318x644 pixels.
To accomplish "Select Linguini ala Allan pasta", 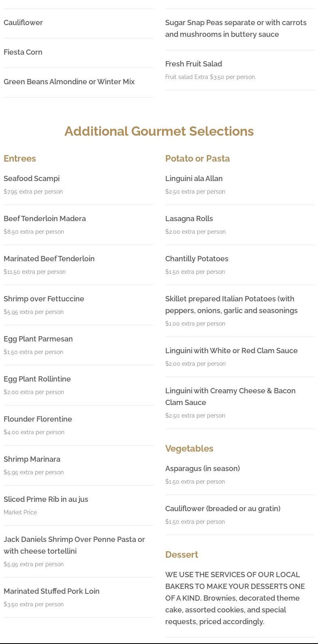I will tap(194, 179).
